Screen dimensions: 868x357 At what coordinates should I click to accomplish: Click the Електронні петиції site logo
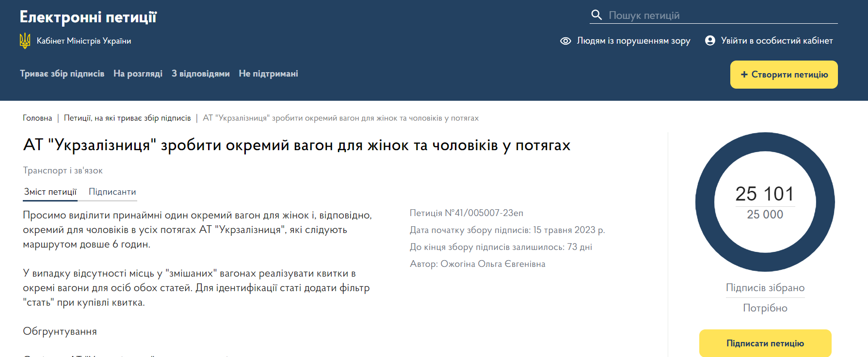88,17
